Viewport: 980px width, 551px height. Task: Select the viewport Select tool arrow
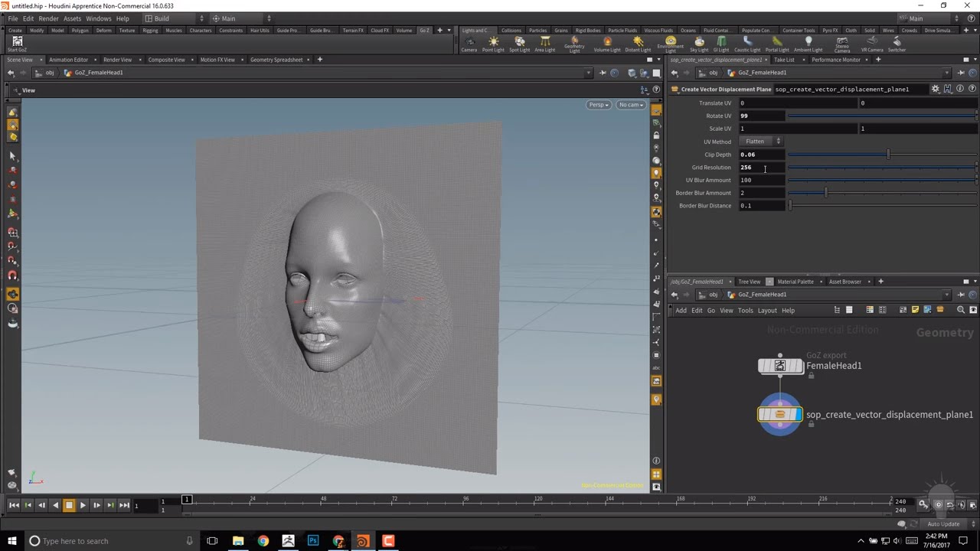coord(12,155)
